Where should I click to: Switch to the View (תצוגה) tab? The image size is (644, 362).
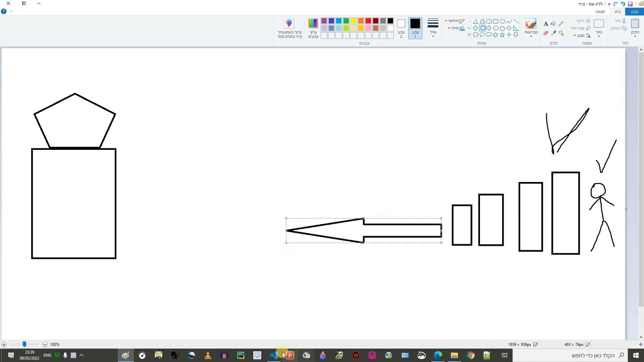600,12
